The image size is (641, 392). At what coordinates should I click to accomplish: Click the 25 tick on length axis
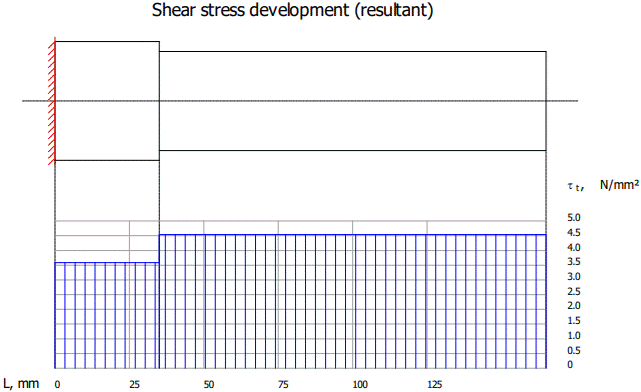click(134, 385)
